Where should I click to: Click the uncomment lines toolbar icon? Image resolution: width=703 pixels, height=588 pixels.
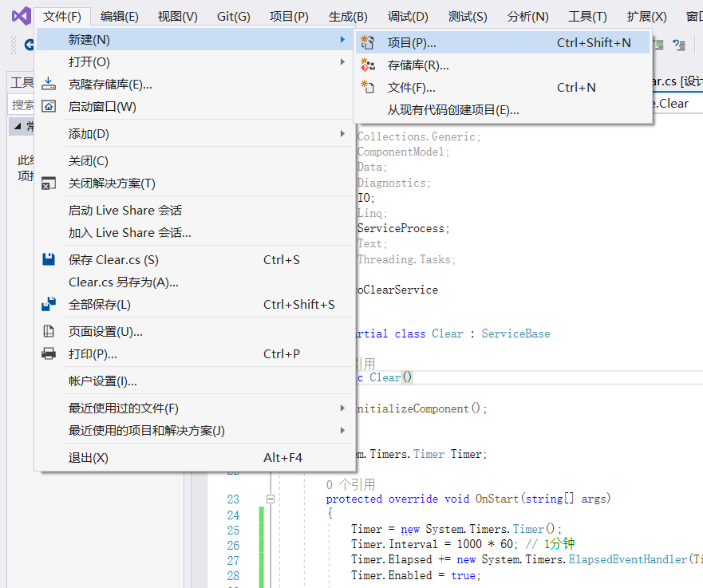[x=679, y=45]
